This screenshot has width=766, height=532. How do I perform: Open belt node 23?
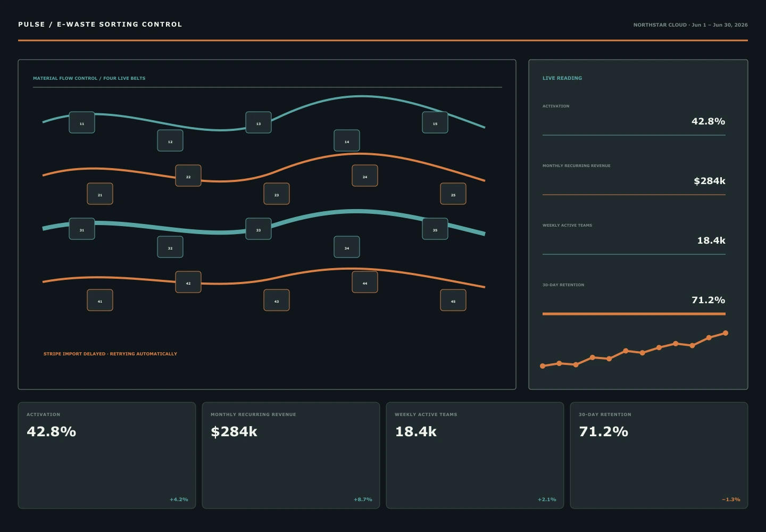click(x=277, y=194)
